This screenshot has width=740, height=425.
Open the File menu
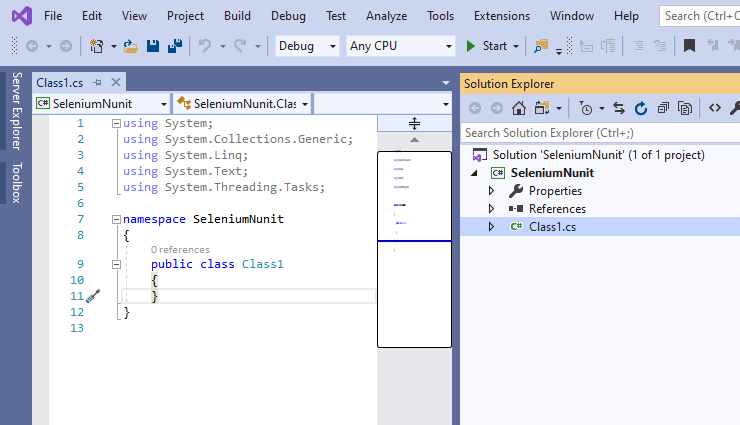coord(53,16)
